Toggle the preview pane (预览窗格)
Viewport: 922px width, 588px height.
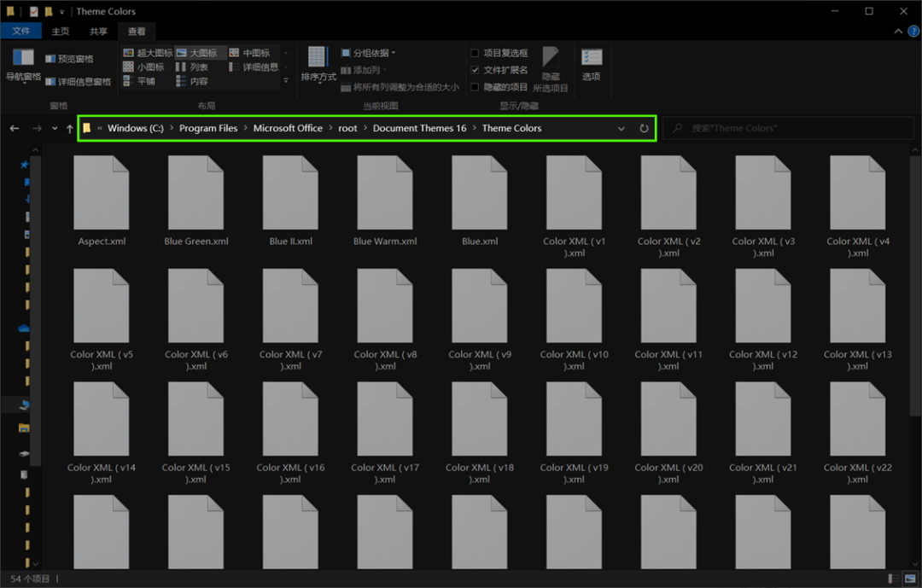(x=69, y=59)
